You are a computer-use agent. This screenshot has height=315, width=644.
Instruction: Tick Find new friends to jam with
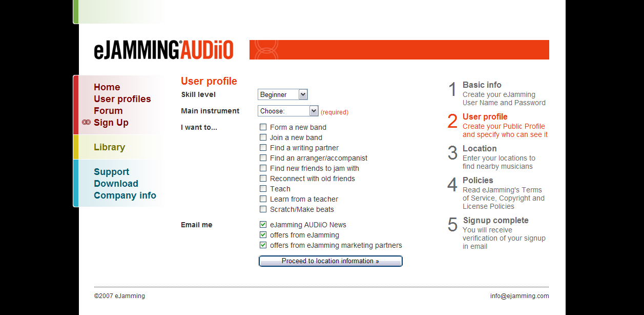coord(263,168)
